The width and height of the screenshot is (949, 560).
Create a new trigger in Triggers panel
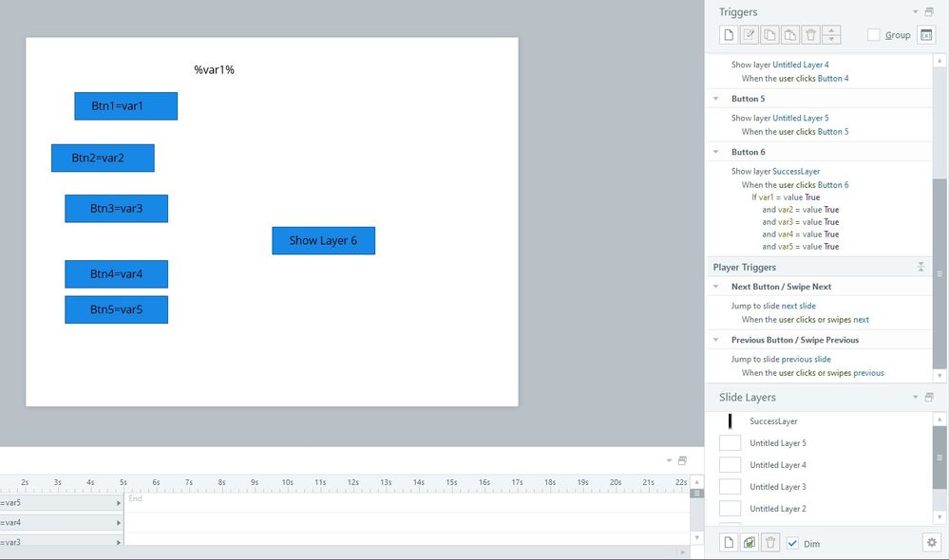729,35
